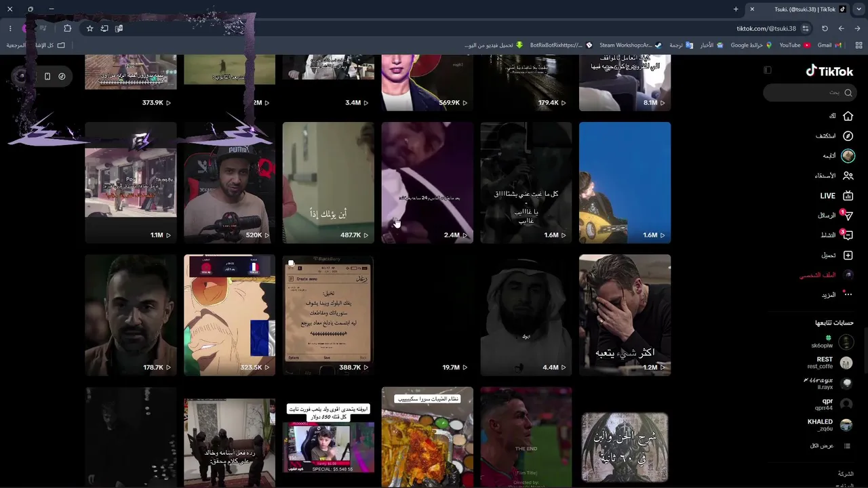Open a new browser tab
The height and width of the screenshot is (488, 868).
click(736, 9)
